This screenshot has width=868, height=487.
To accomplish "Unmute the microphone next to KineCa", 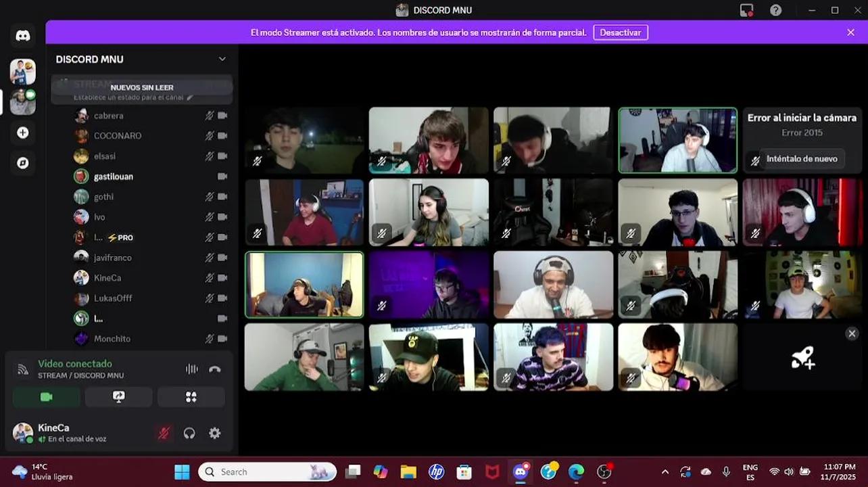I will pos(164,434).
